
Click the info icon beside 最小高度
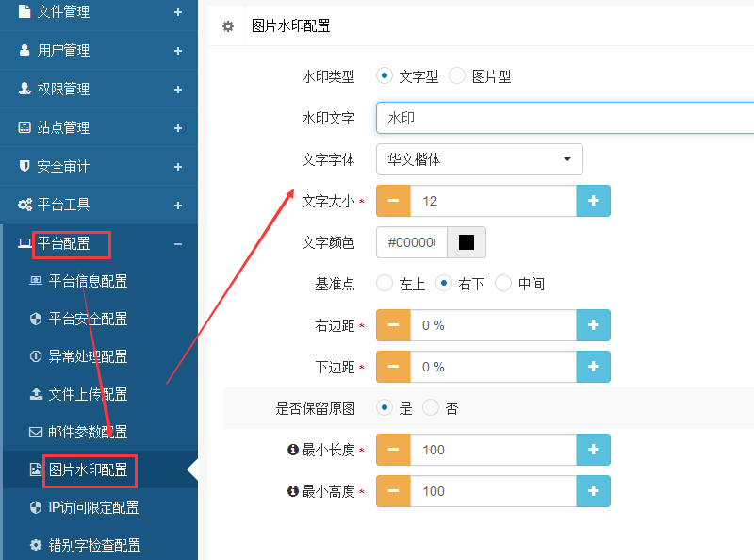coord(292,491)
